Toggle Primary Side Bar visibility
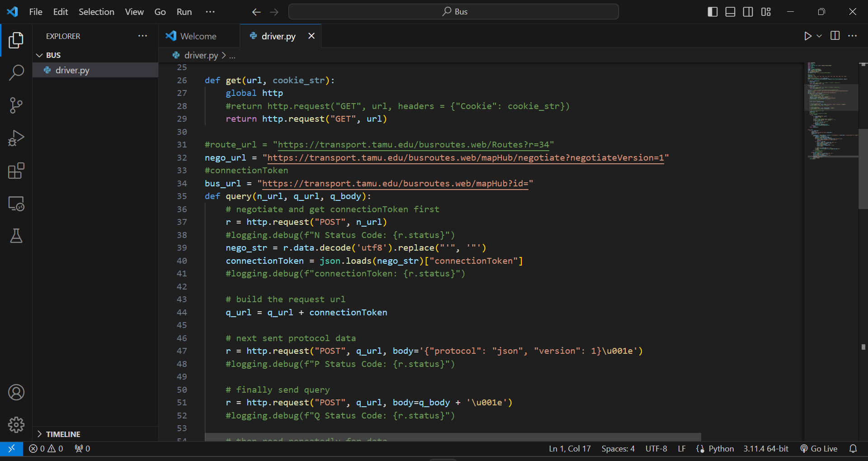 pos(712,12)
